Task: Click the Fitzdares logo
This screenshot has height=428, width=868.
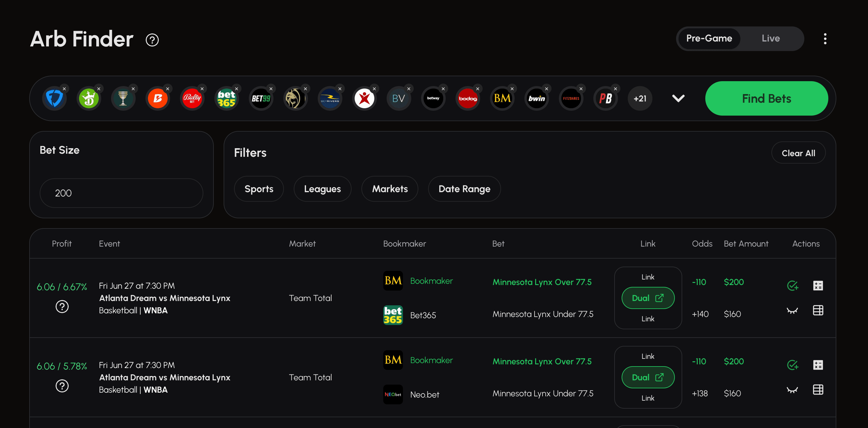Action: 571,98
